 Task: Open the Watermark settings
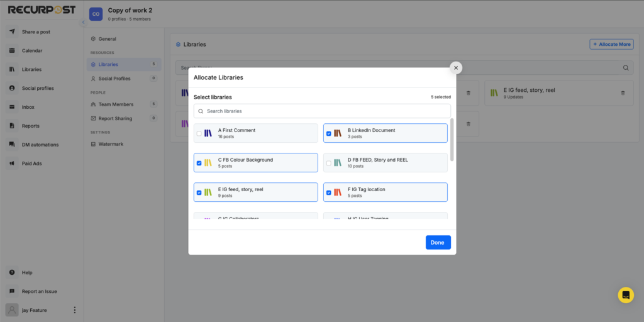pos(111,144)
